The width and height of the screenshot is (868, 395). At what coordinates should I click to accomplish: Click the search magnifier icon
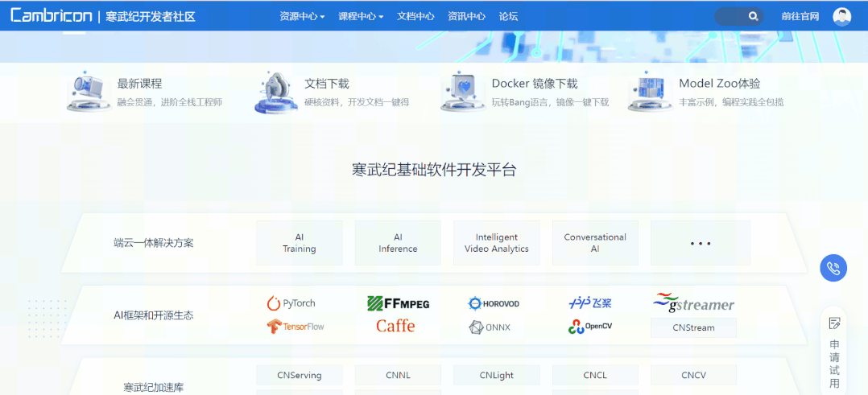[753, 16]
